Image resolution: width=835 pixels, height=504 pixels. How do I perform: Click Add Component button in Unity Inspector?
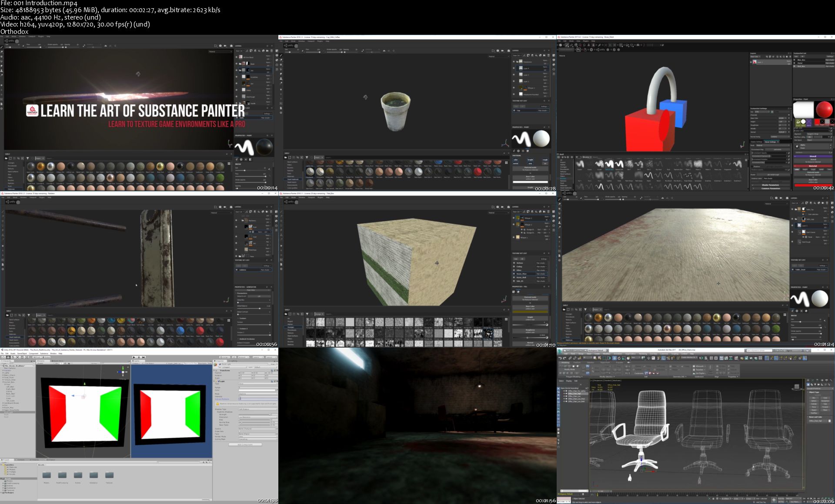pos(245,444)
